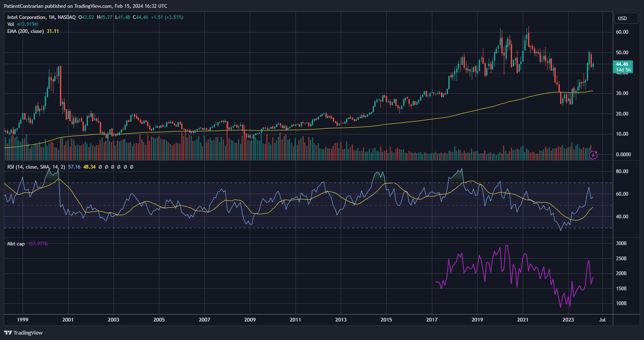This screenshot has width=644, height=340.
Task: Click the 10.00 price scale label
Action: 622,134
